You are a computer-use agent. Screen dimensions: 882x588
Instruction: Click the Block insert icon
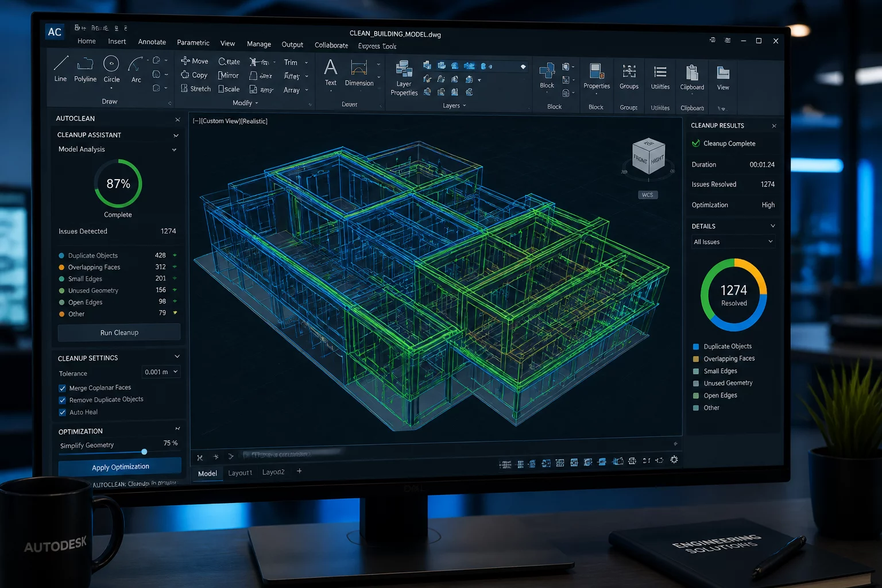click(x=547, y=76)
